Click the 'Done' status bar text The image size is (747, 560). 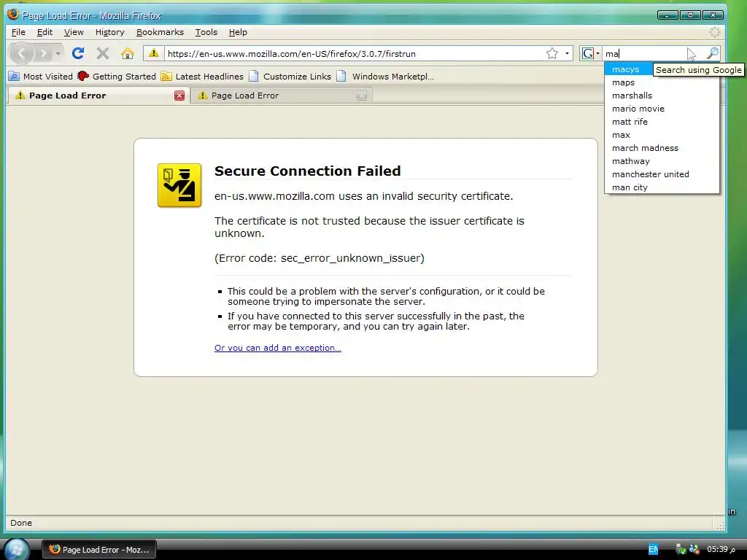21,522
